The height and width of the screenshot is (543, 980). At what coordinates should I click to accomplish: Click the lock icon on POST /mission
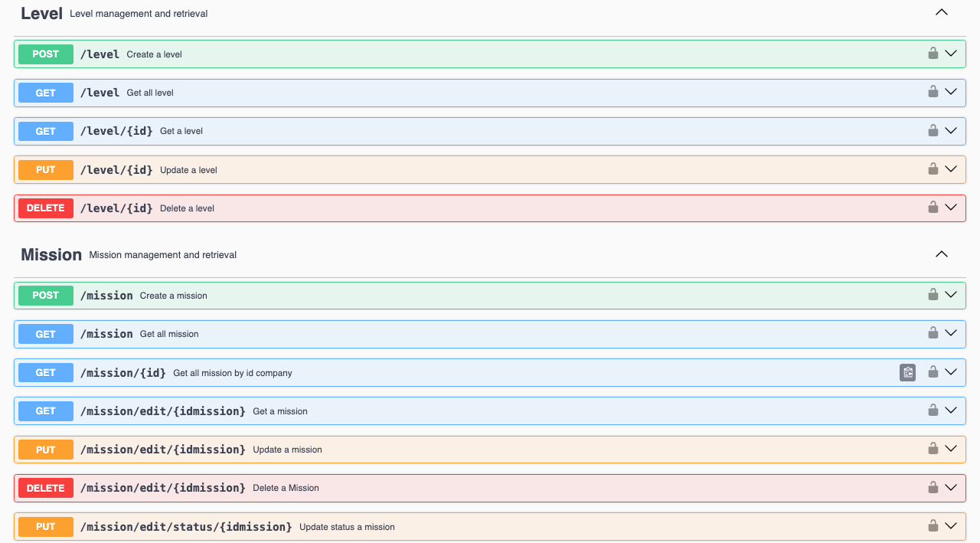coord(933,295)
